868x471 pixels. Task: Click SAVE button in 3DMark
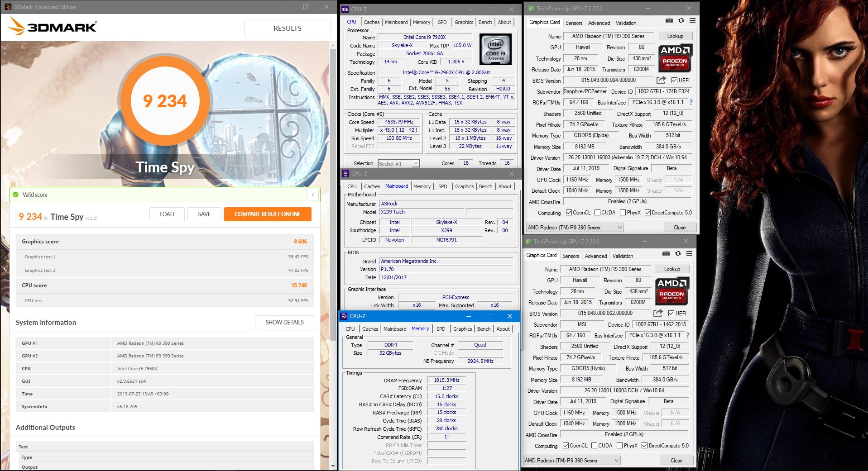coord(204,214)
